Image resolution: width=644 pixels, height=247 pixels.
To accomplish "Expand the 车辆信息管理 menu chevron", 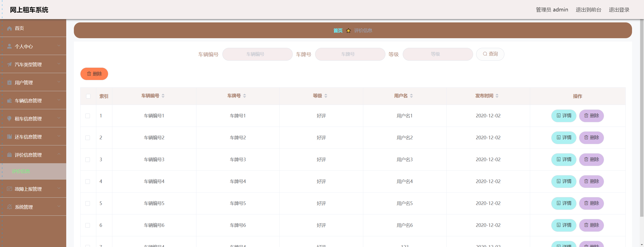I will [x=59, y=100].
